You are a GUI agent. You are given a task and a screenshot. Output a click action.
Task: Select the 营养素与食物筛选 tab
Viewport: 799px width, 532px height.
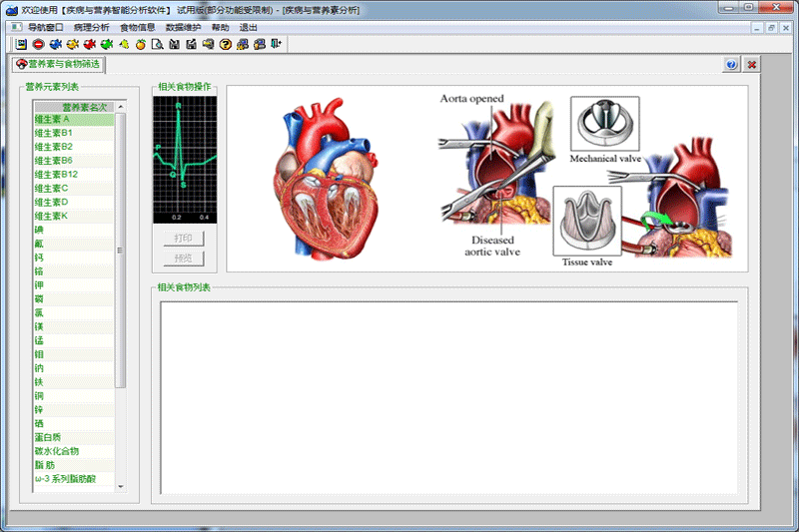[x=59, y=64]
